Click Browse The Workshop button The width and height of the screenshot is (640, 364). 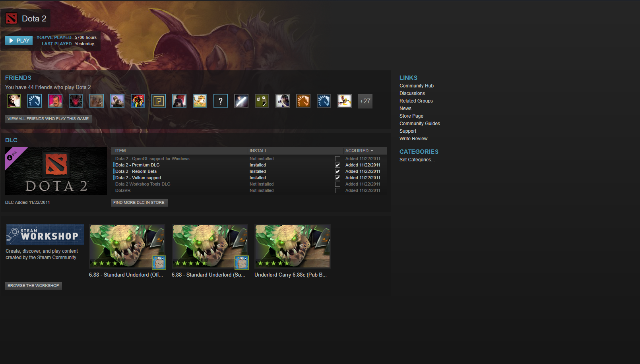(x=33, y=286)
